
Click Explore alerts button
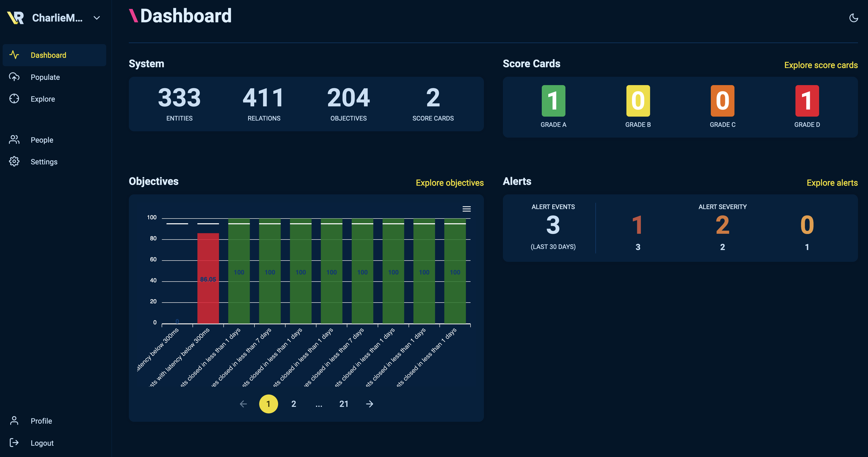pos(833,182)
